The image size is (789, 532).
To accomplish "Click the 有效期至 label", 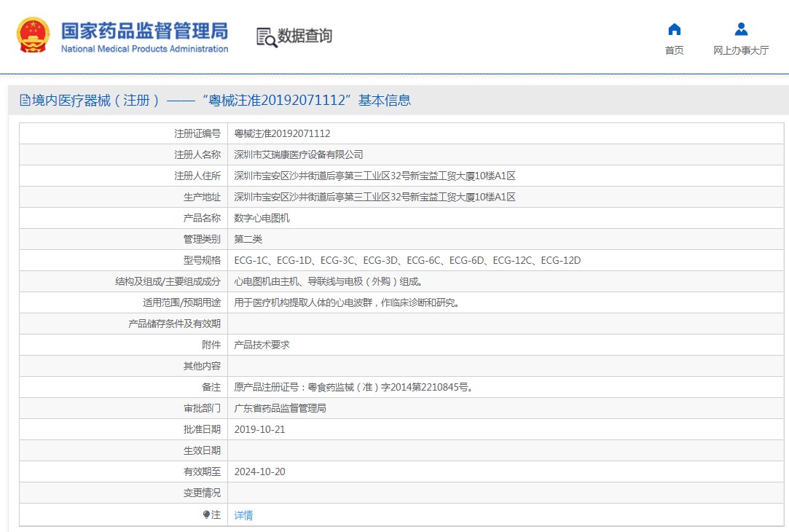I will coord(202,472).
